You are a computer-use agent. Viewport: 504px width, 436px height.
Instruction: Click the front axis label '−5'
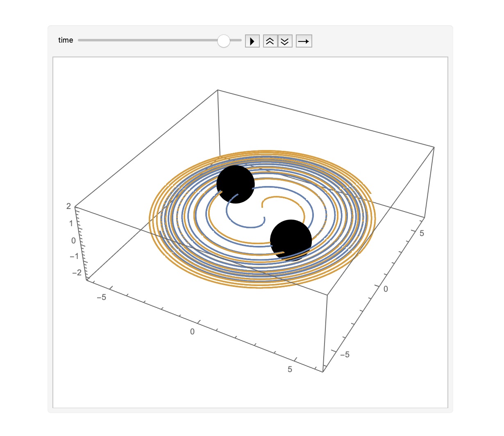pos(101,297)
